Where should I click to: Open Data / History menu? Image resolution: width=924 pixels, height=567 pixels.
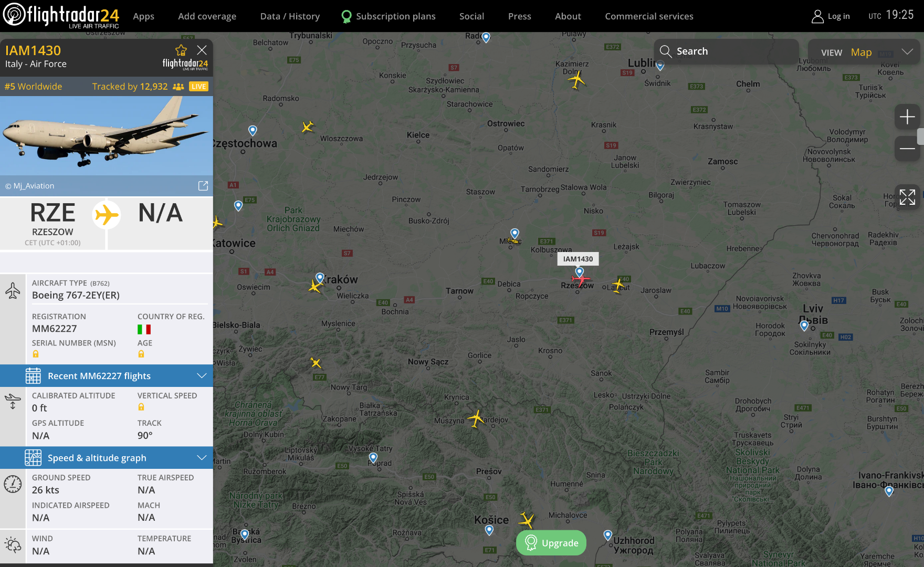tap(290, 16)
